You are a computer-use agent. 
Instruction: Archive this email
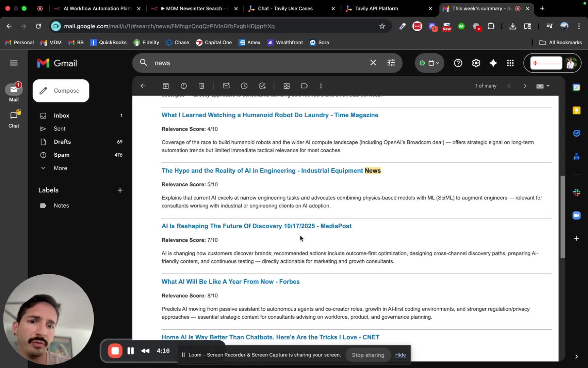[x=166, y=86]
